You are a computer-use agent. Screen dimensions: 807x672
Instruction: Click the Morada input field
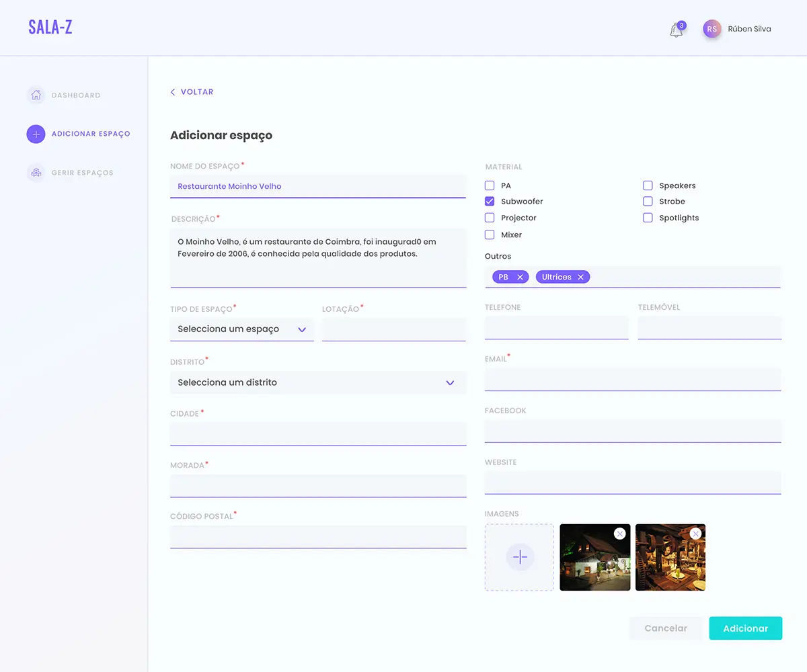pos(318,486)
